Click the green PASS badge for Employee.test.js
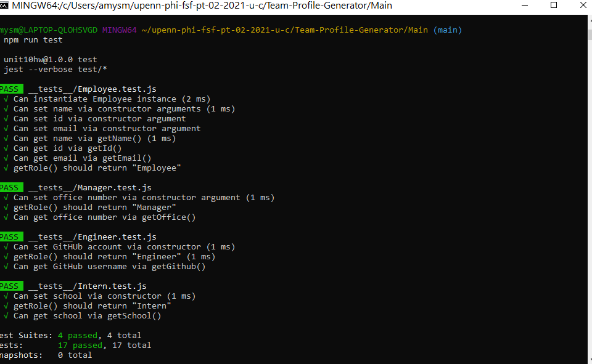Viewport: 592px width, 364px height. (10, 88)
